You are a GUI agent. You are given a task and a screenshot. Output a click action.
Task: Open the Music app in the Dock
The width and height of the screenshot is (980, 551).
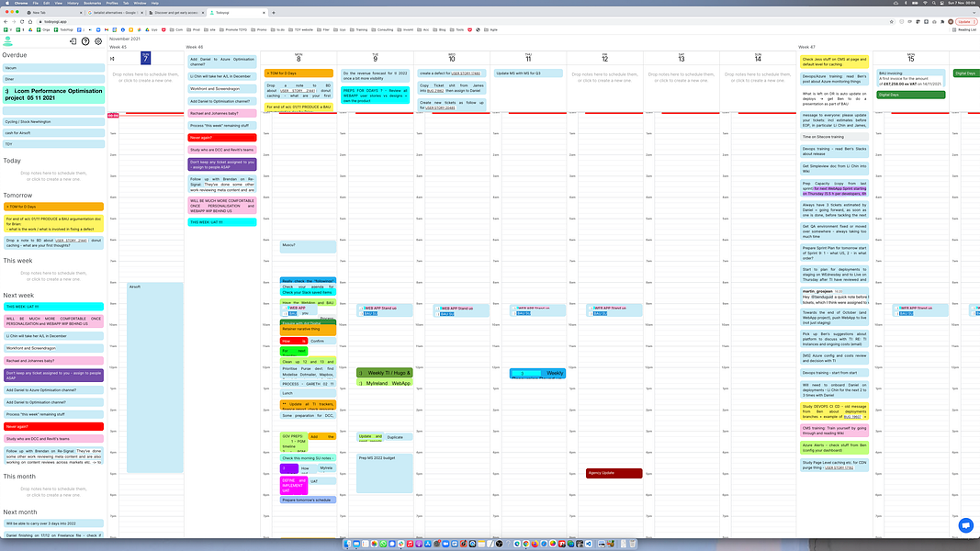click(410, 544)
